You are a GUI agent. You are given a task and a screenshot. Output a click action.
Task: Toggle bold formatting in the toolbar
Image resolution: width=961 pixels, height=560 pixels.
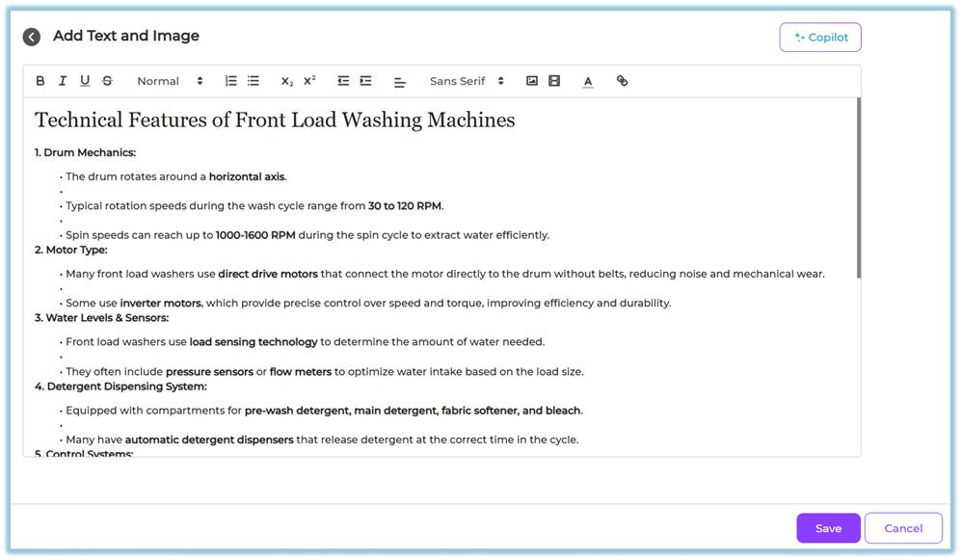click(40, 81)
